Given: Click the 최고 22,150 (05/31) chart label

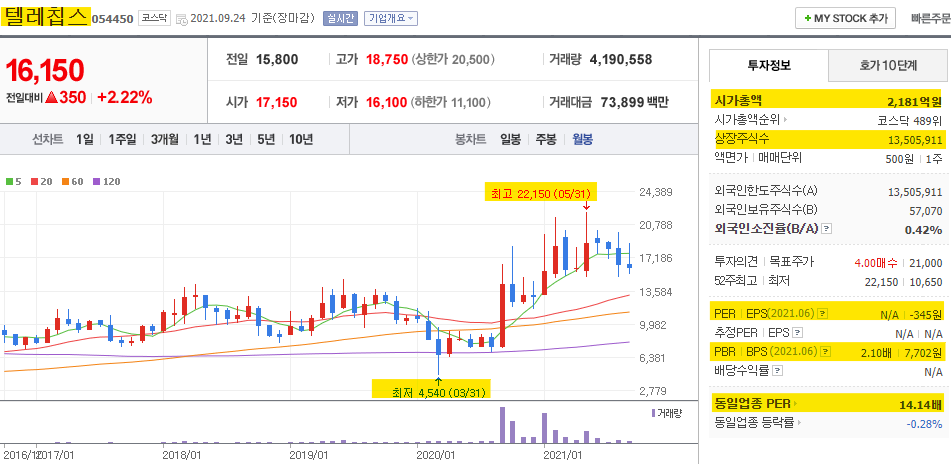Looking at the screenshot, I should tap(542, 193).
